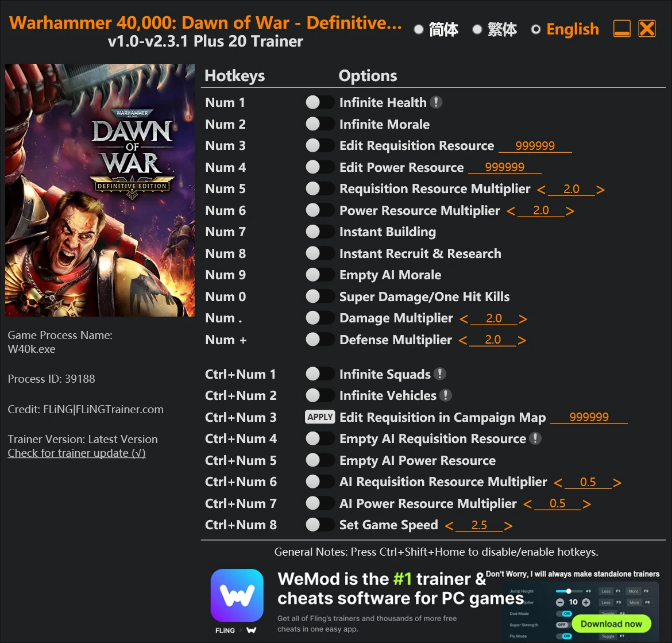Enable Super Damage/One Hit Kills toggle
Image resolution: width=672 pixels, height=643 pixels.
click(320, 296)
